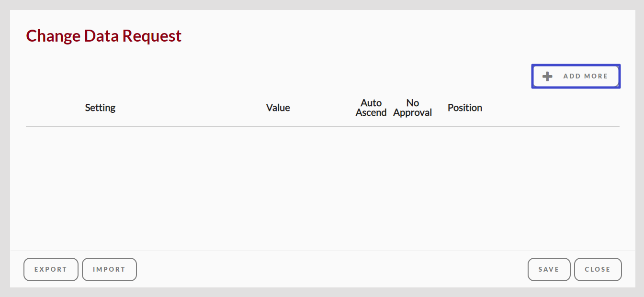Select the Value column header

pos(278,108)
